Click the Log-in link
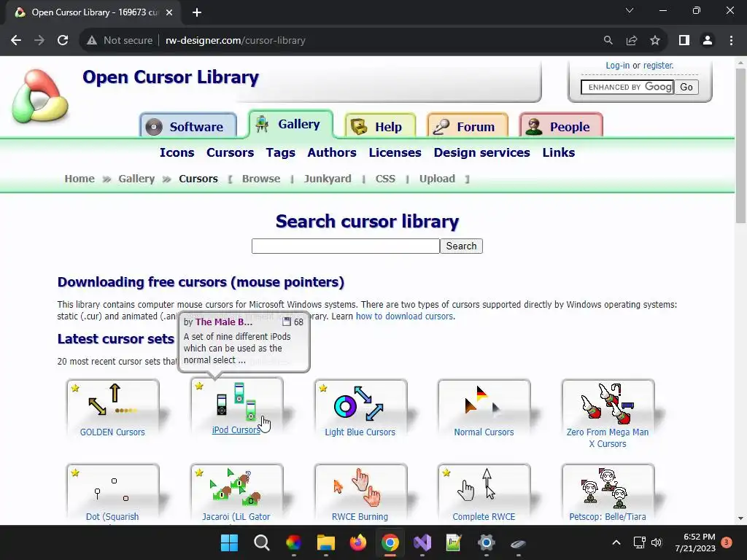 click(x=617, y=65)
